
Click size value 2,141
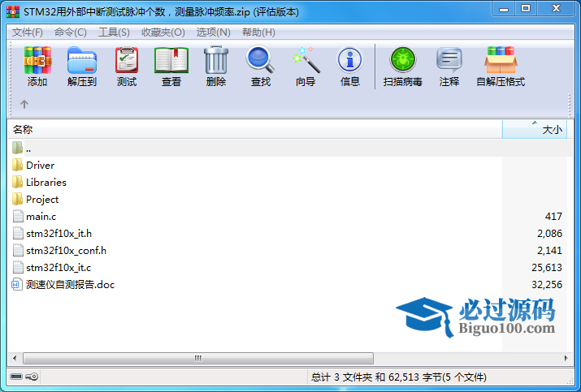(550, 250)
